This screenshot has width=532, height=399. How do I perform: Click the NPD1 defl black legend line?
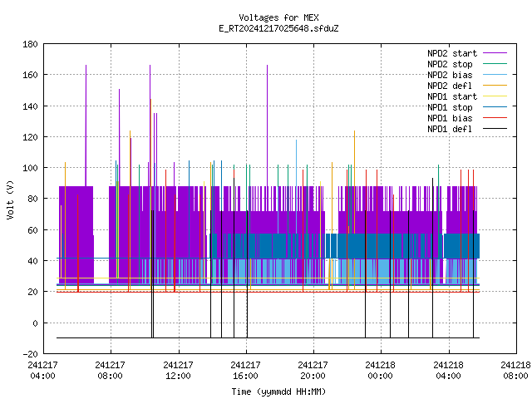click(495, 129)
